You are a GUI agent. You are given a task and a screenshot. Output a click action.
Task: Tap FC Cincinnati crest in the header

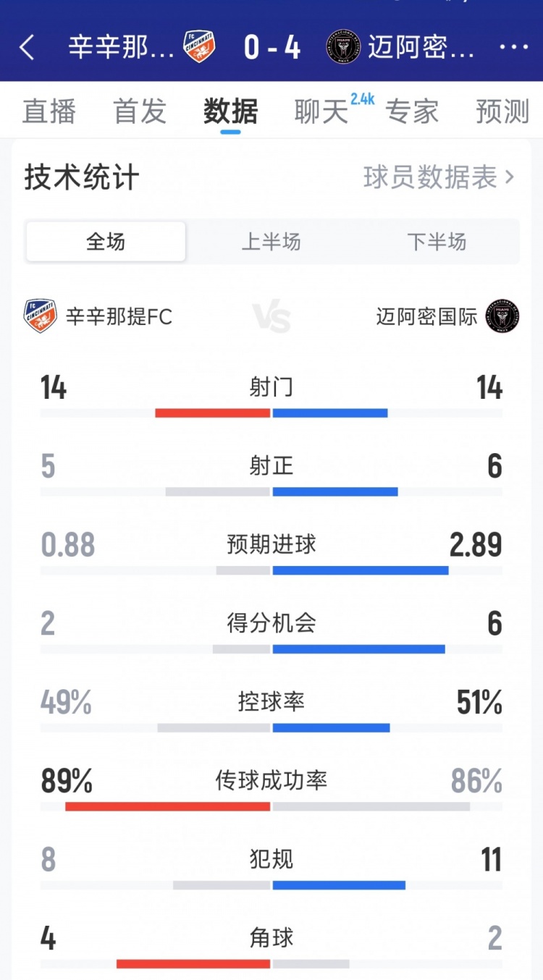pyautogui.click(x=199, y=47)
